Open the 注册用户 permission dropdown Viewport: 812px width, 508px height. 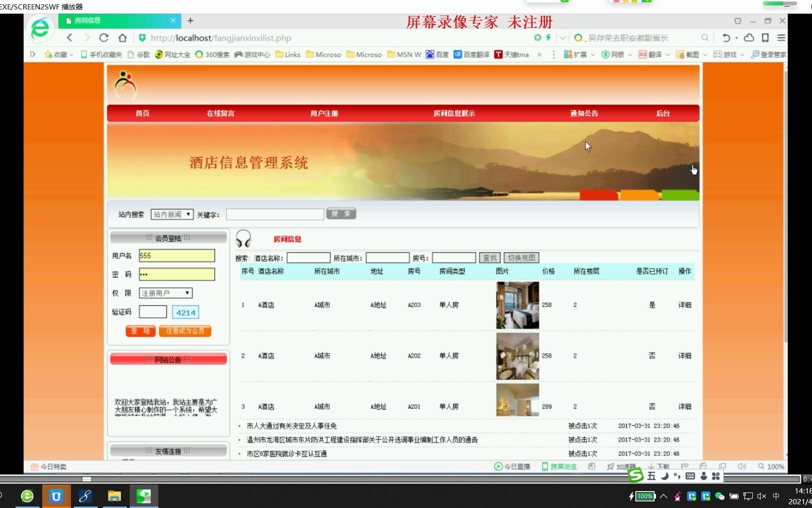[165, 293]
